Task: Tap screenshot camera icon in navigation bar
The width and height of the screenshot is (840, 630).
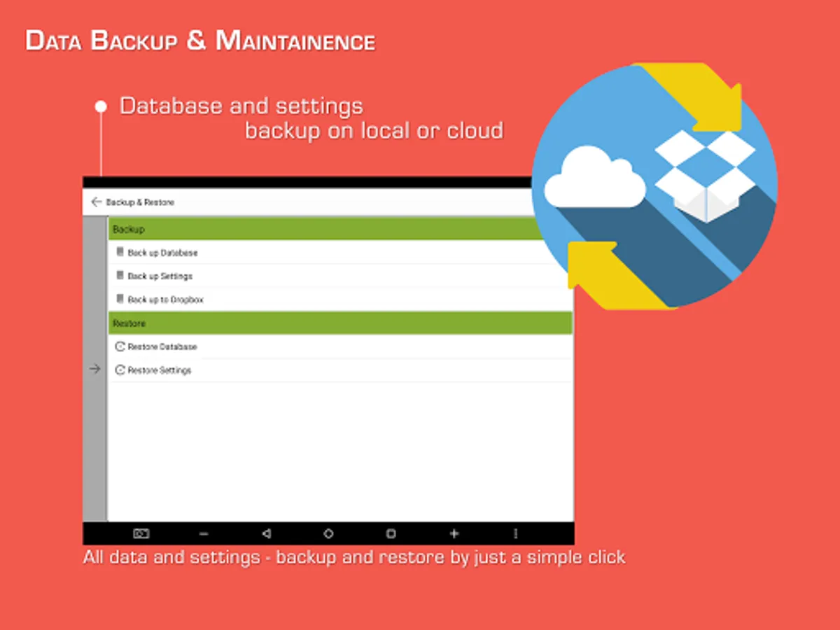Action: [141, 533]
